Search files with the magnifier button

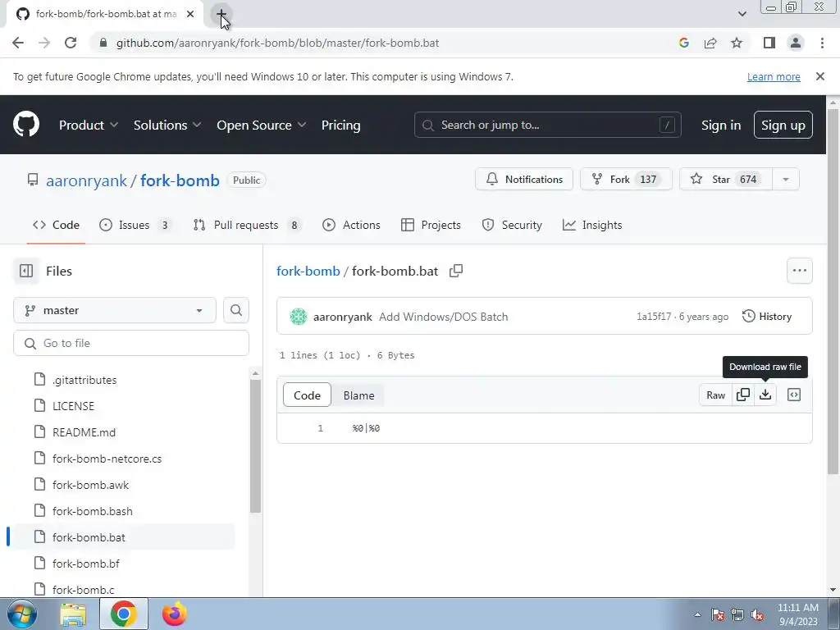(x=236, y=310)
